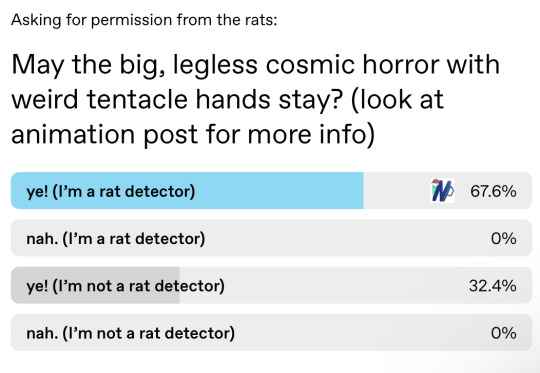Click the voter avatar icon beside 67.6%
Viewport: 540px width, 373px height.
pos(443,190)
